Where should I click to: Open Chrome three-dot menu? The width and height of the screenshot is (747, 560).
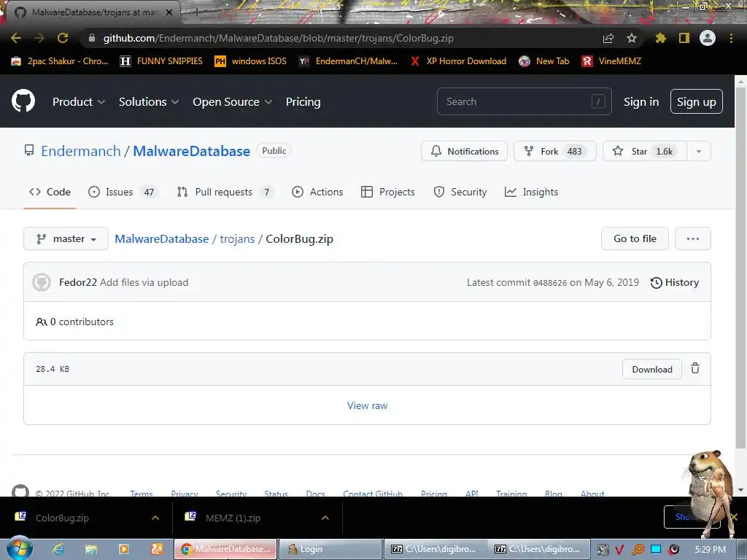731,38
